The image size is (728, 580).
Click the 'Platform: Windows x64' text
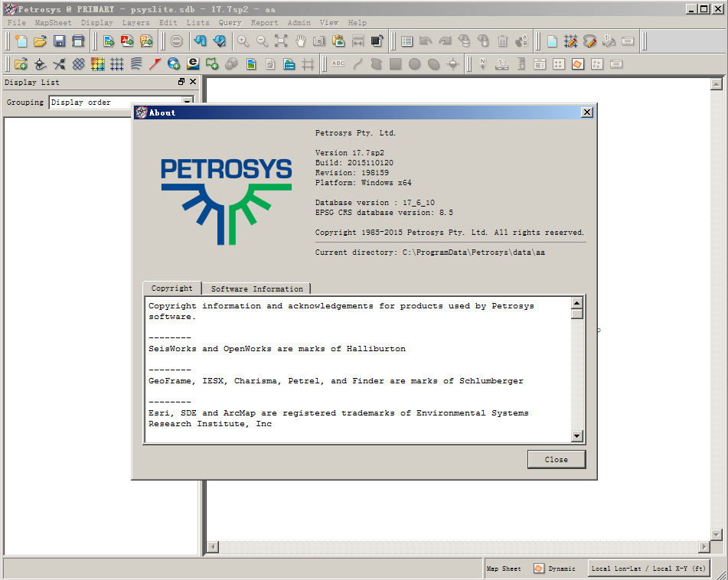(363, 182)
